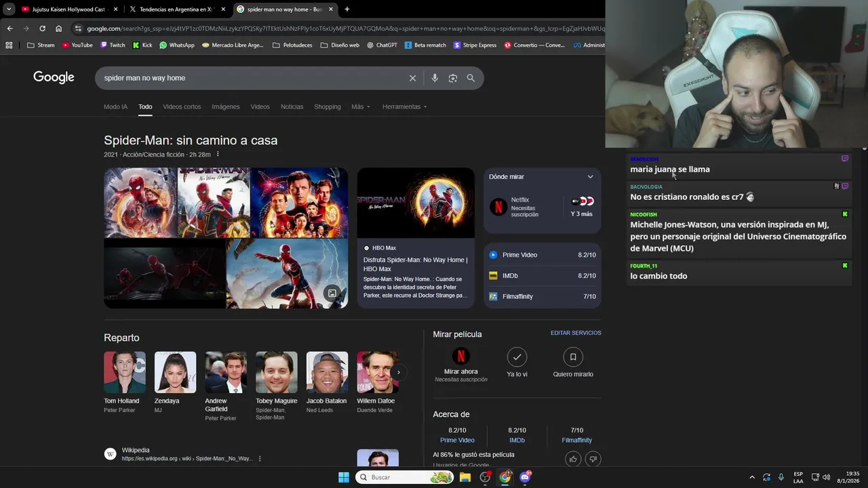
Task: Show hidden system tray icons
Action: pyautogui.click(x=751, y=477)
